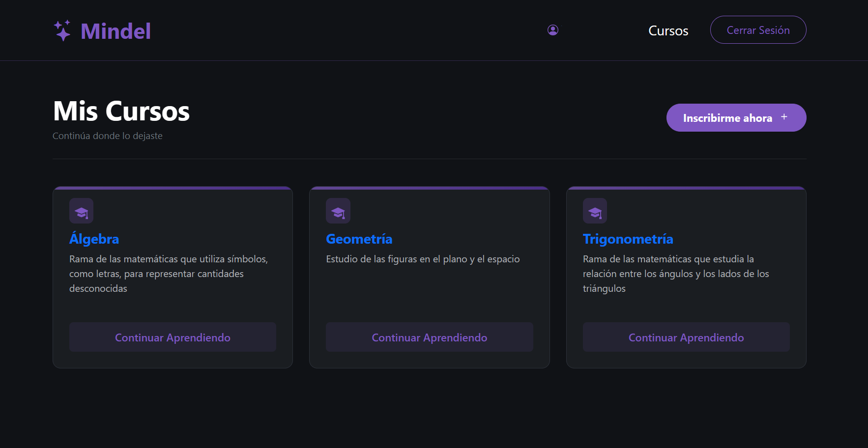This screenshot has width=868, height=448.
Task: Click the plus icon on Inscribirme ahora
Action: coord(784,117)
